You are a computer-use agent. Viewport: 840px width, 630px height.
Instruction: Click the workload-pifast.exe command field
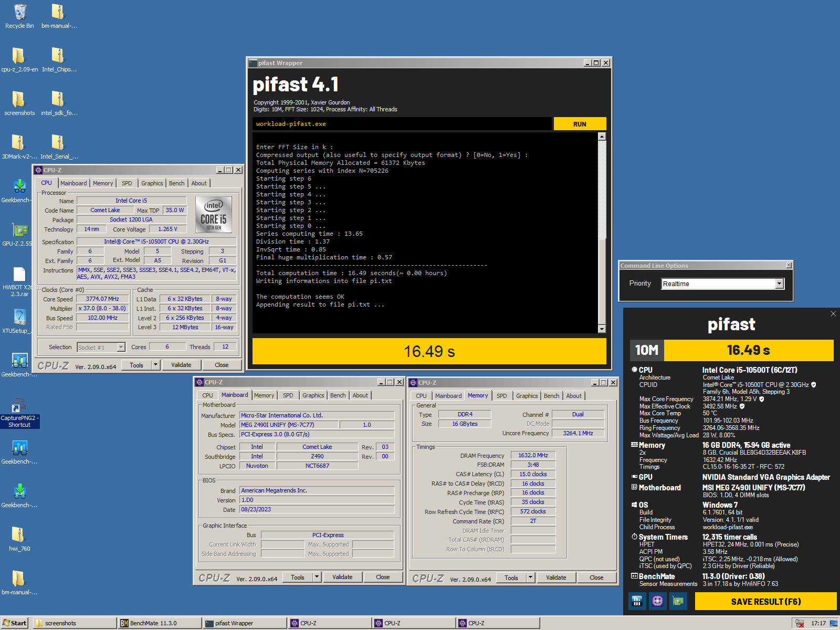(x=402, y=124)
